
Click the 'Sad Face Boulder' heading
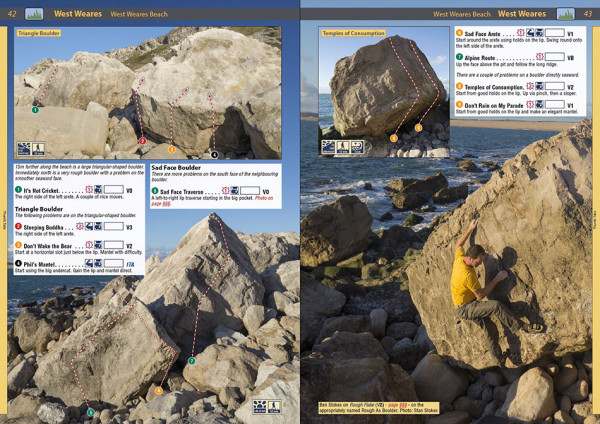pyautogui.click(x=176, y=168)
